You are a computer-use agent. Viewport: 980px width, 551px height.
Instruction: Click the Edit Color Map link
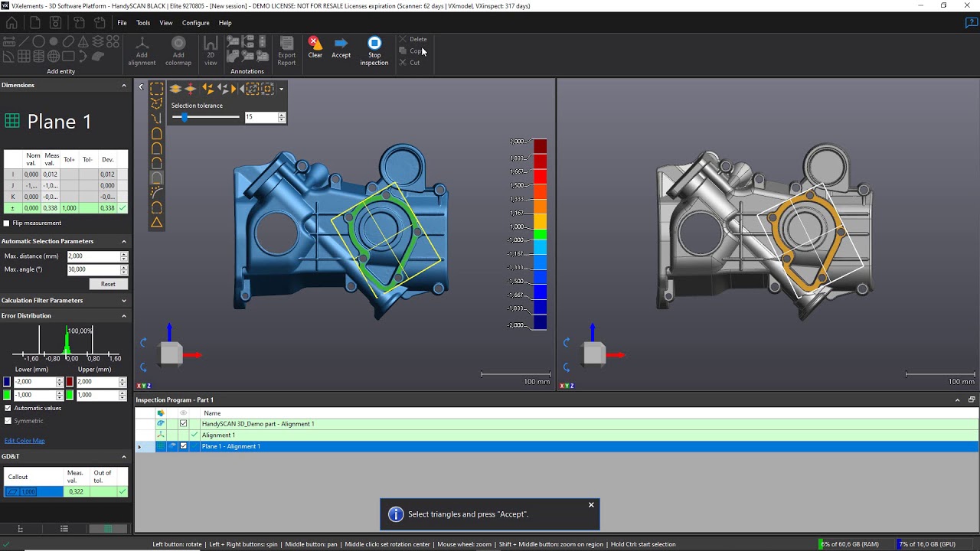tap(24, 440)
